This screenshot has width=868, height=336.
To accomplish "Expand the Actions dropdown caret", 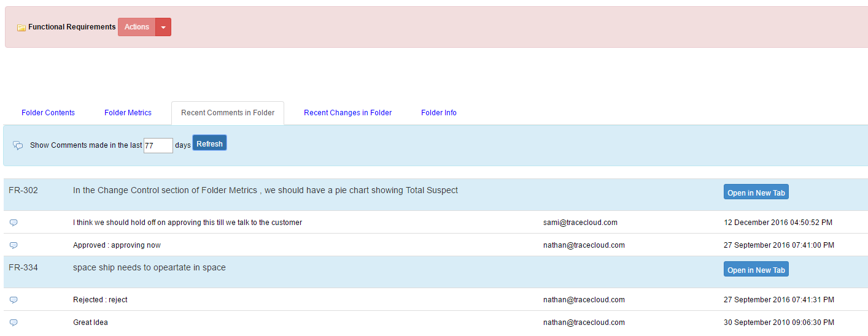I will pyautogui.click(x=163, y=27).
